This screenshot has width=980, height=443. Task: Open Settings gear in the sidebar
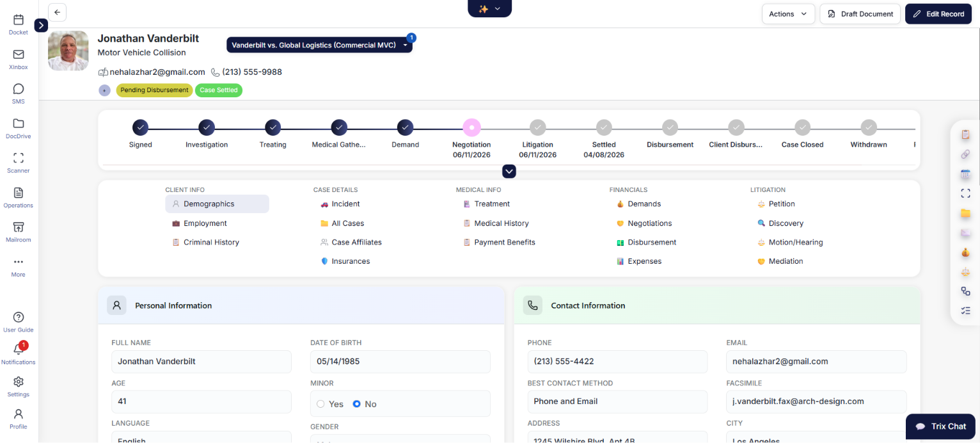point(19,387)
